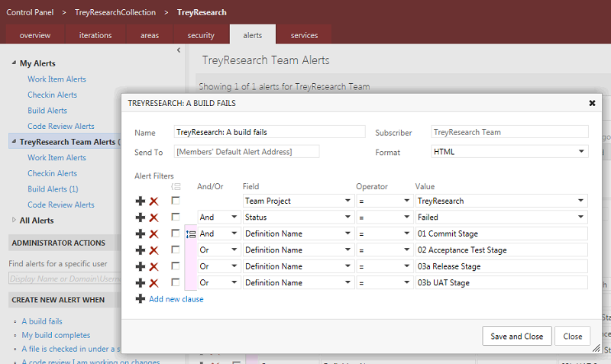The width and height of the screenshot is (611, 364).
Task: Insert clause at Status row plus icon
Action: click(x=141, y=217)
